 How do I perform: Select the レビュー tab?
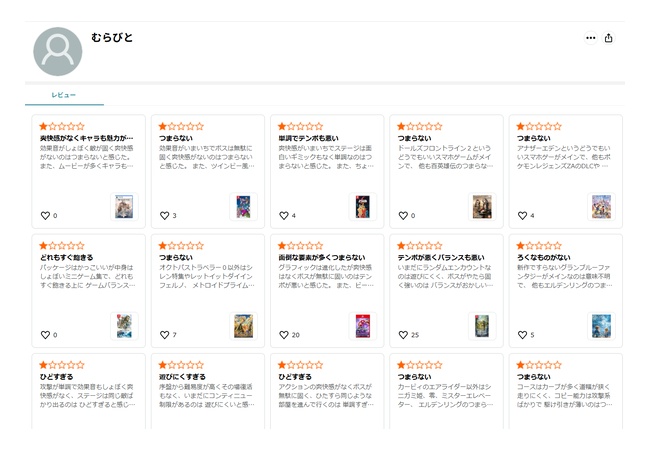(64, 95)
